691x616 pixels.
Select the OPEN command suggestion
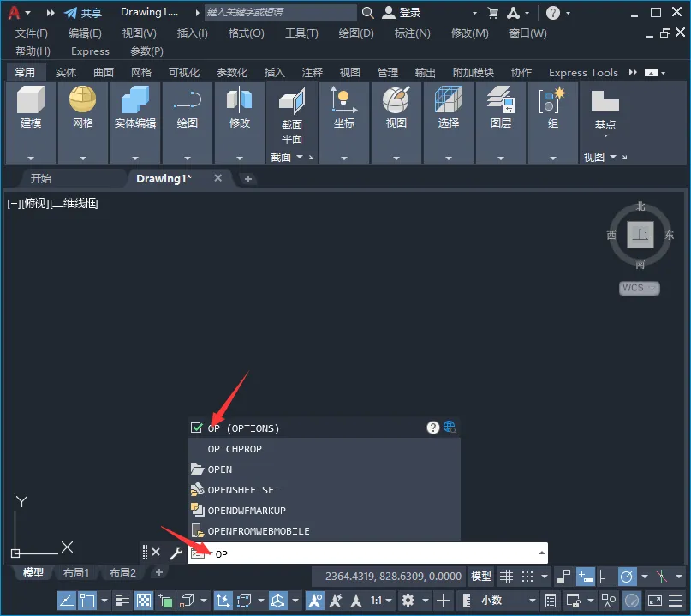point(325,469)
